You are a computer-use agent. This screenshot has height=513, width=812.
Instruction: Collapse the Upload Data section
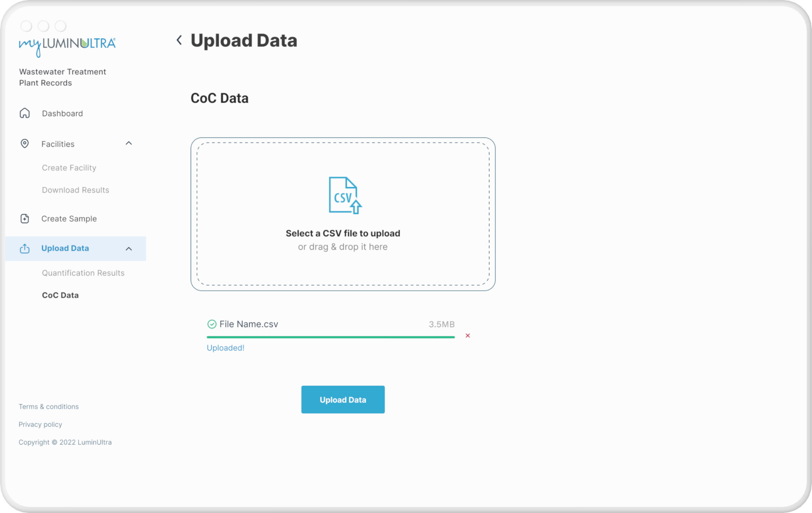128,249
